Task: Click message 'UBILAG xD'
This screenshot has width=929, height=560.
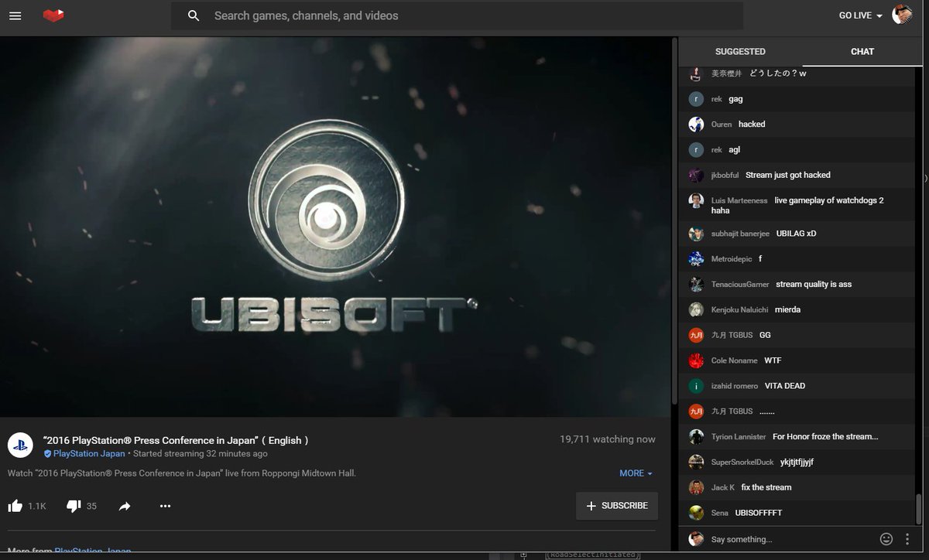Action: [796, 233]
